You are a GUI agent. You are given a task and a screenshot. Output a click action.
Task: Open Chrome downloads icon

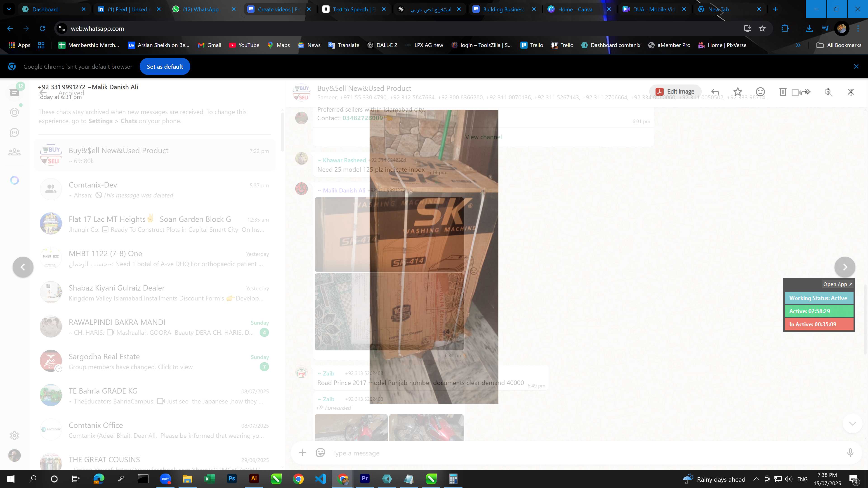809,29
